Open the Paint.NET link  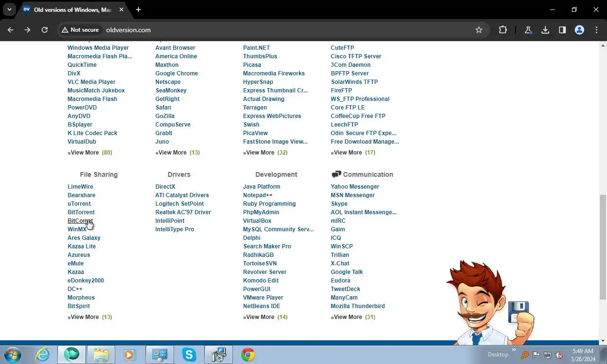pos(256,48)
